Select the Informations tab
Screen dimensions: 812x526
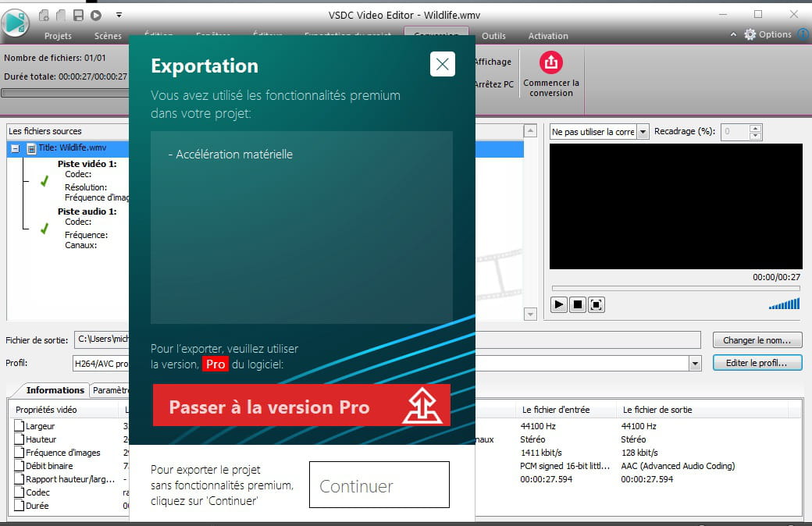55,390
